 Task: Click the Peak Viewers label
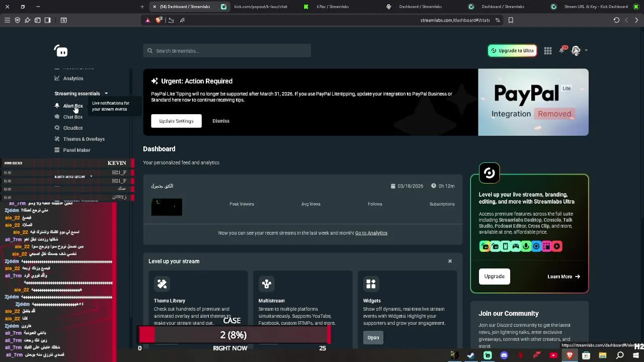pyautogui.click(x=242, y=204)
